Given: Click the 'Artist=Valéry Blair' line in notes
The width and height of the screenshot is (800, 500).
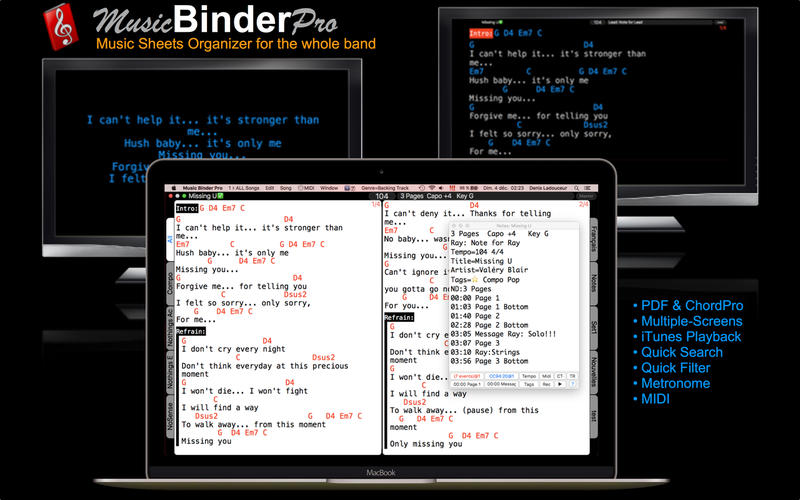Looking at the screenshot, I should 489,270.
